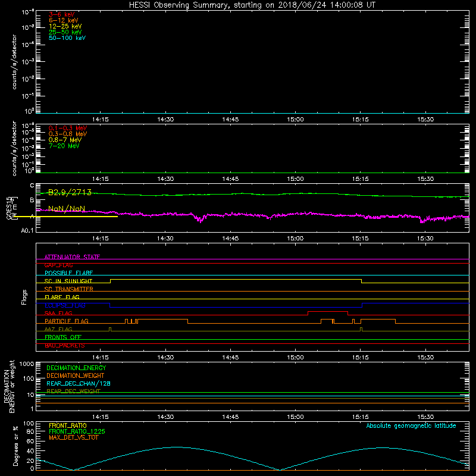Select the BAD_PACKETS flag label
This screenshot has height=476, width=476.
pyautogui.click(x=65, y=345)
